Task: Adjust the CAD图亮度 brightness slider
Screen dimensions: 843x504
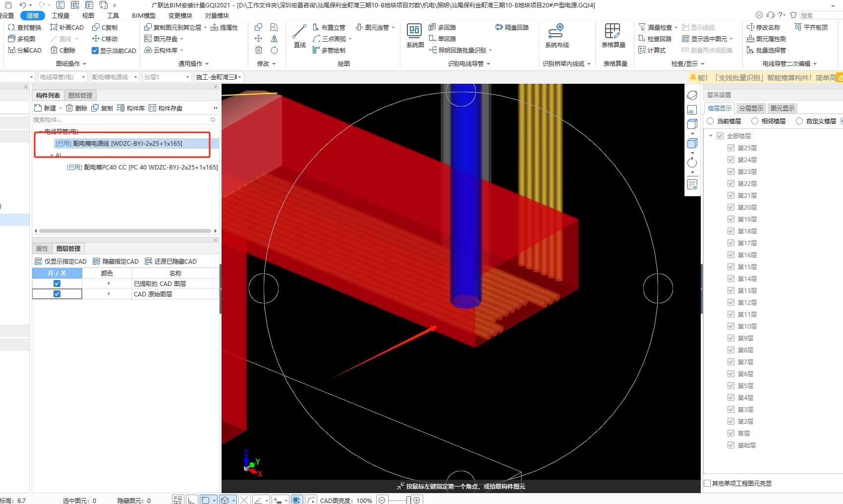Action: click(408, 500)
